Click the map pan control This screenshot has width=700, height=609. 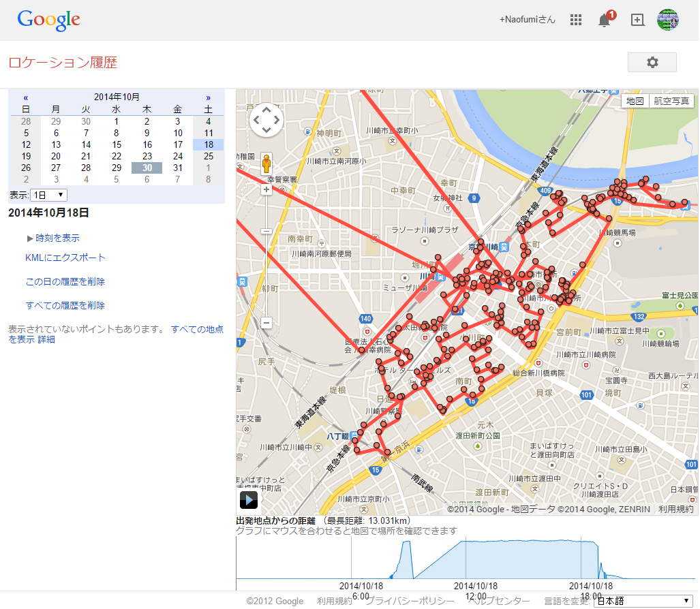click(267, 120)
